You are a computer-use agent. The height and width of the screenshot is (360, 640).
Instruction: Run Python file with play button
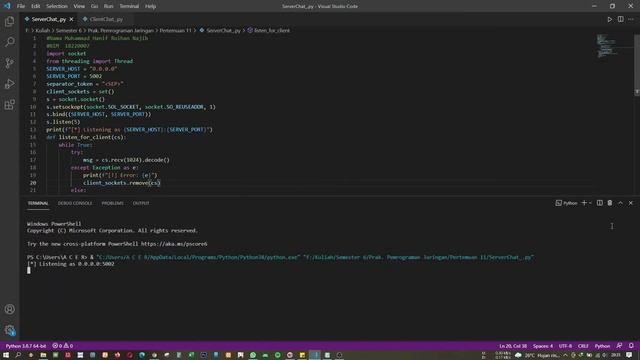coord(609,19)
